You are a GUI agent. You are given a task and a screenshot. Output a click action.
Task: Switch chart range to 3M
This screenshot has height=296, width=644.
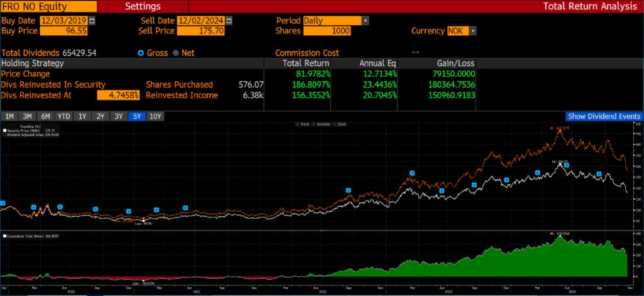(x=27, y=117)
